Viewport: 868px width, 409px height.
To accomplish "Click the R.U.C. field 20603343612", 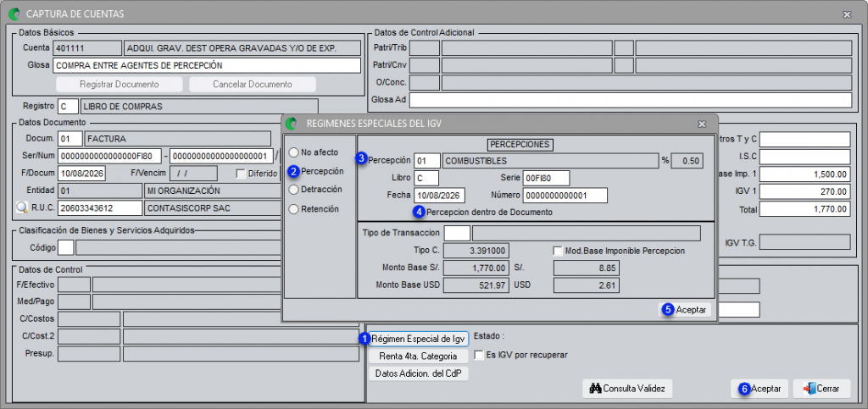I will (x=100, y=207).
